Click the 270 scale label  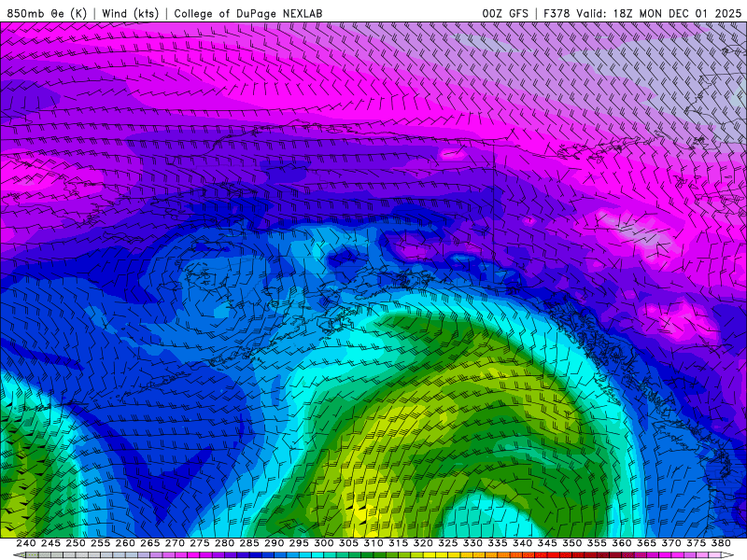click(175, 543)
